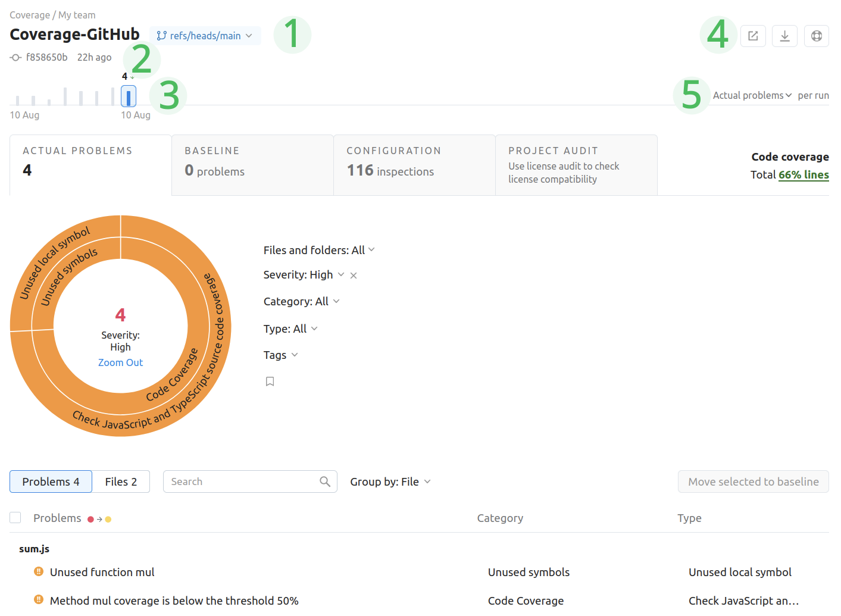Click the commit icon beside f858650b

[x=15, y=58]
